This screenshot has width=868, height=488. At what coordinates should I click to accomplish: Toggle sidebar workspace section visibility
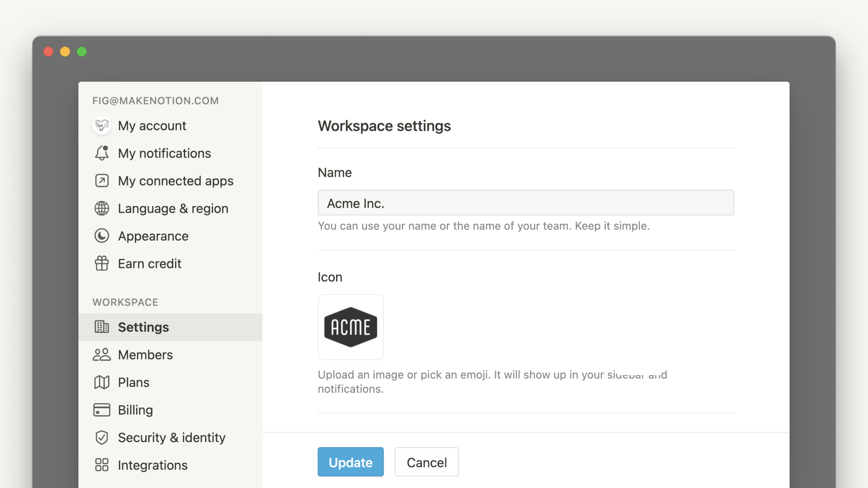(x=125, y=302)
